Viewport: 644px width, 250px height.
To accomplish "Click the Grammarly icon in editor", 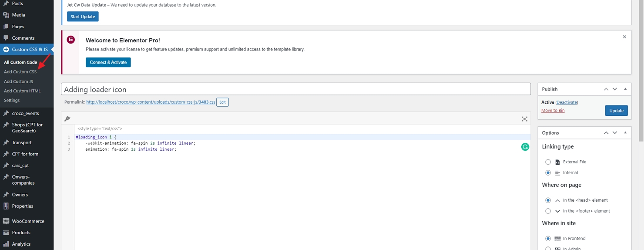I will tap(525, 147).
